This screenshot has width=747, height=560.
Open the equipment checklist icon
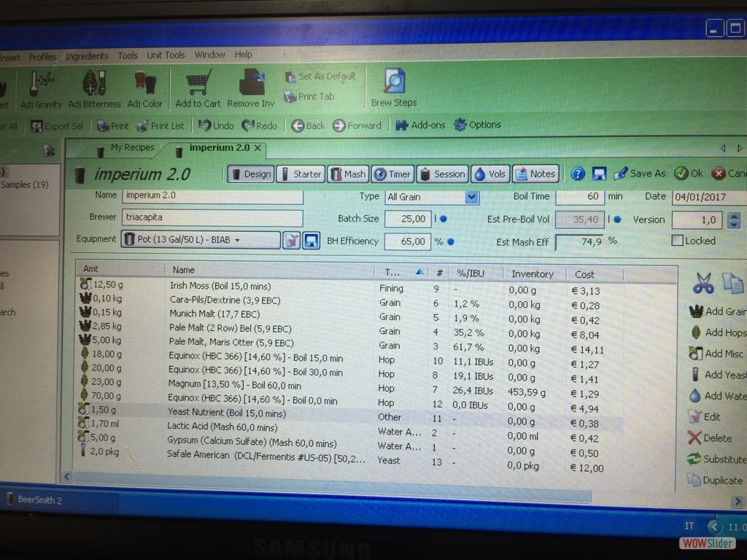tap(291, 241)
